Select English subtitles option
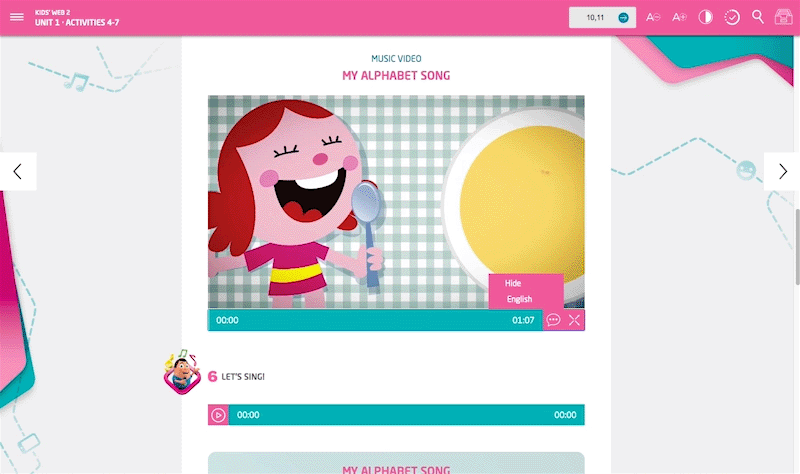This screenshot has height=474, width=800. pos(519,299)
